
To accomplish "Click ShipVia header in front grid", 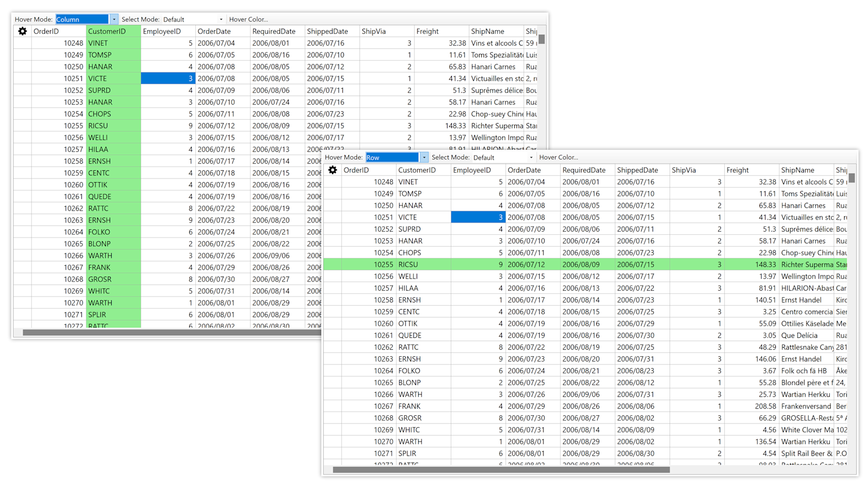I will point(697,170).
